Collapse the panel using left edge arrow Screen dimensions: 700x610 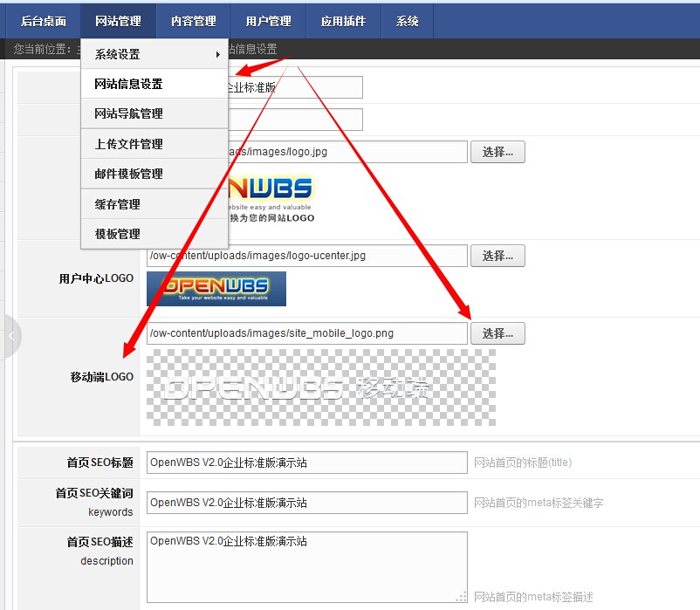coord(10,336)
